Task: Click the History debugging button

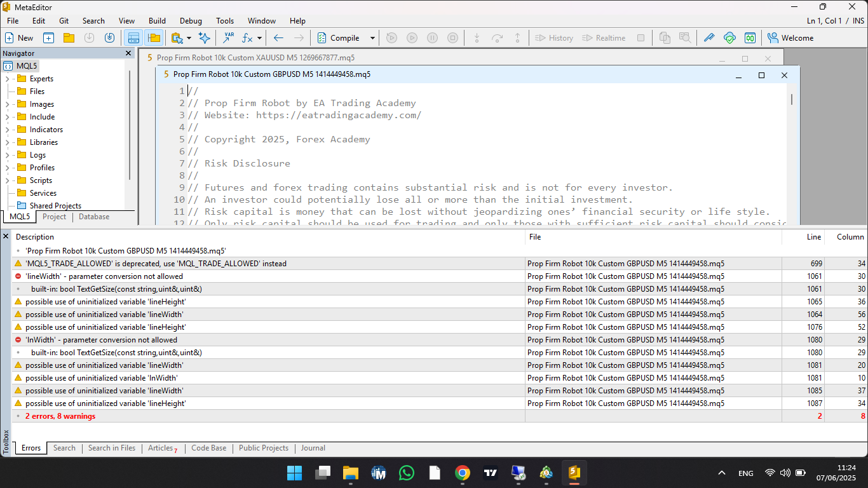Action: [x=554, y=38]
